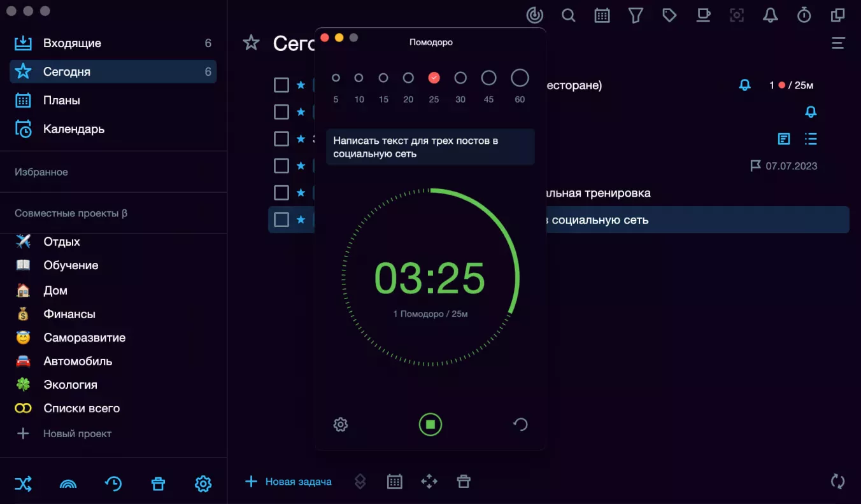Open notifications bell in top toolbar

771,15
